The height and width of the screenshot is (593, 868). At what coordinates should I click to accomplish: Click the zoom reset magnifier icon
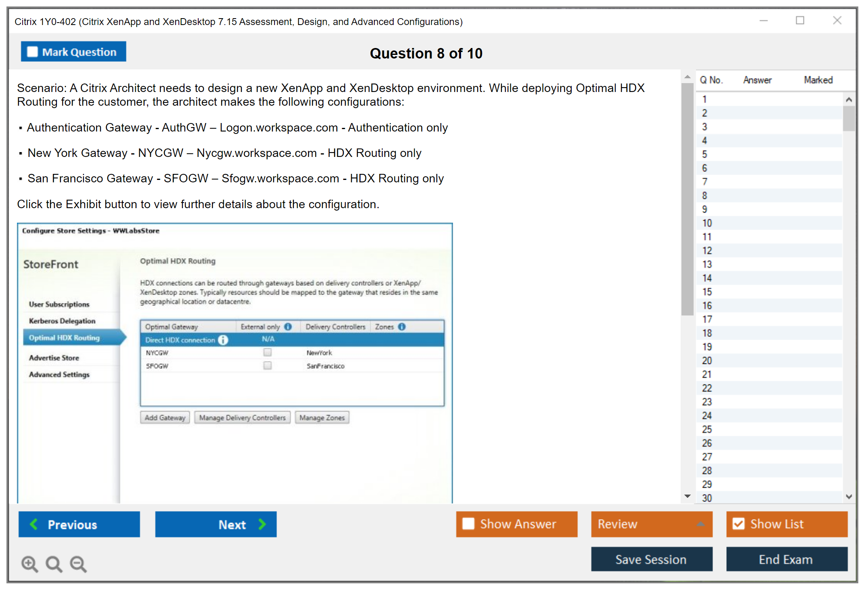pyautogui.click(x=54, y=564)
